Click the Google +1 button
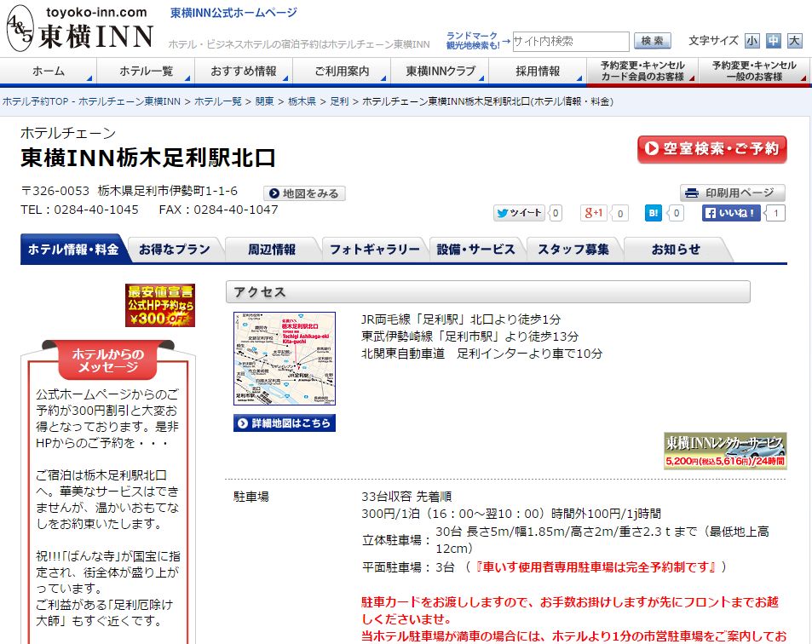Image resolution: width=812 pixels, height=644 pixels. (594, 213)
